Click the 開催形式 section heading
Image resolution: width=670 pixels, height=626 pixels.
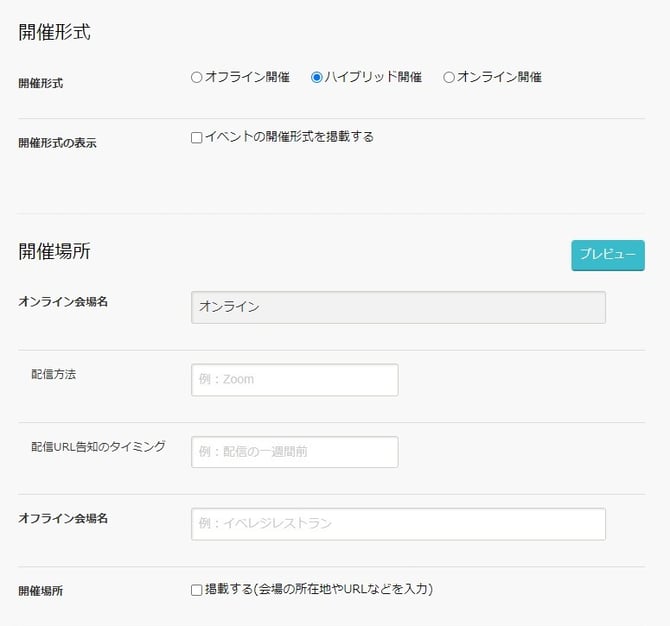pos(54,32)
